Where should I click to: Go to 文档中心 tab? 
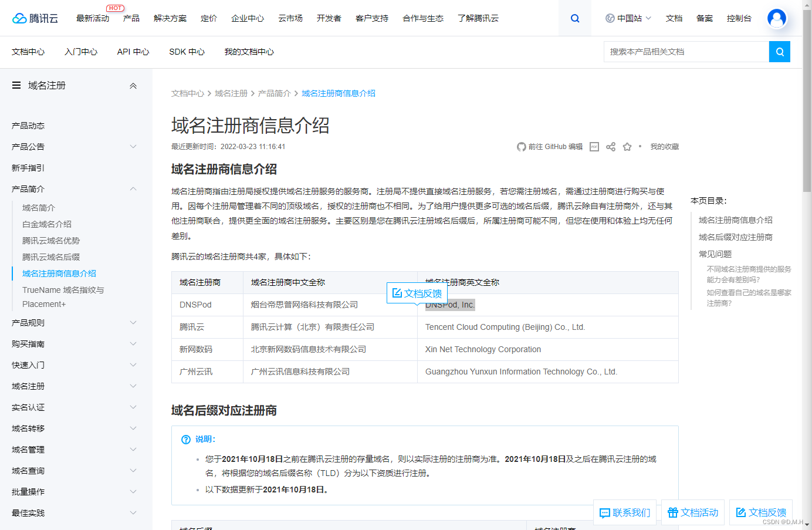[28, 52]
